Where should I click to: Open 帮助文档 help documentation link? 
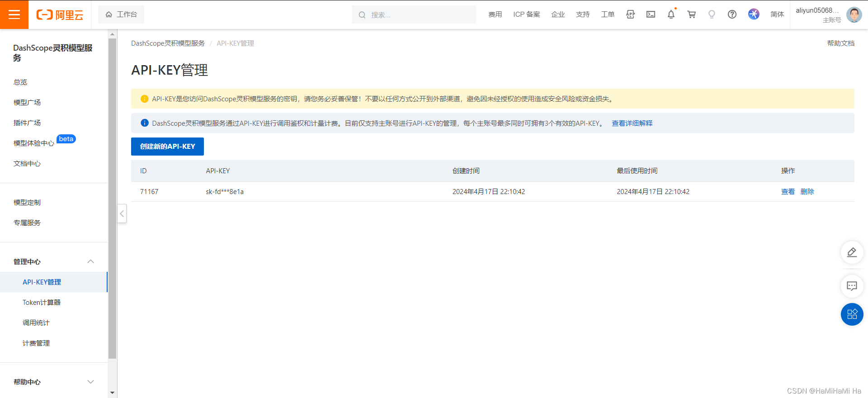[841, 43]
